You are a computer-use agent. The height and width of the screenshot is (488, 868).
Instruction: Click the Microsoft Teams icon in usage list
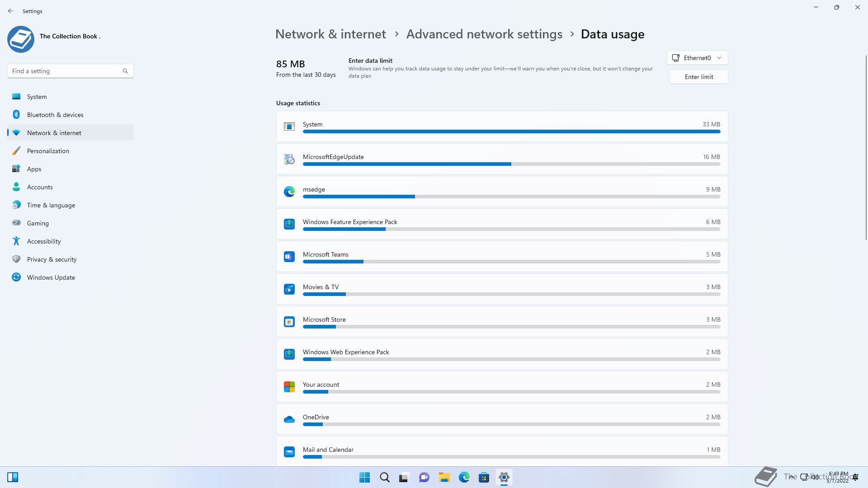click(x=289, y=257)
